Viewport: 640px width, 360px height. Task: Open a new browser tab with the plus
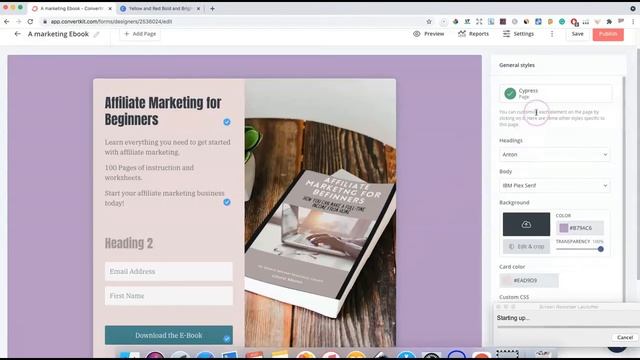(x=212, y=9)
